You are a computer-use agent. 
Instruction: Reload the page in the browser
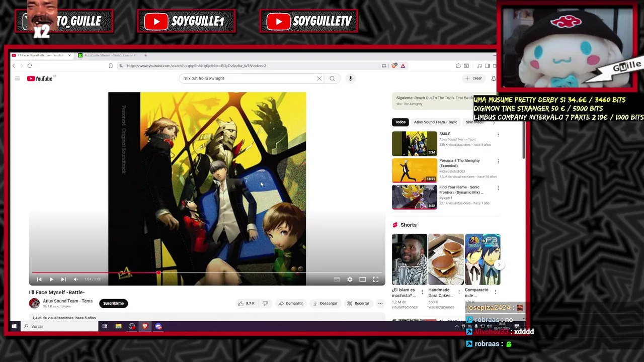30,66
